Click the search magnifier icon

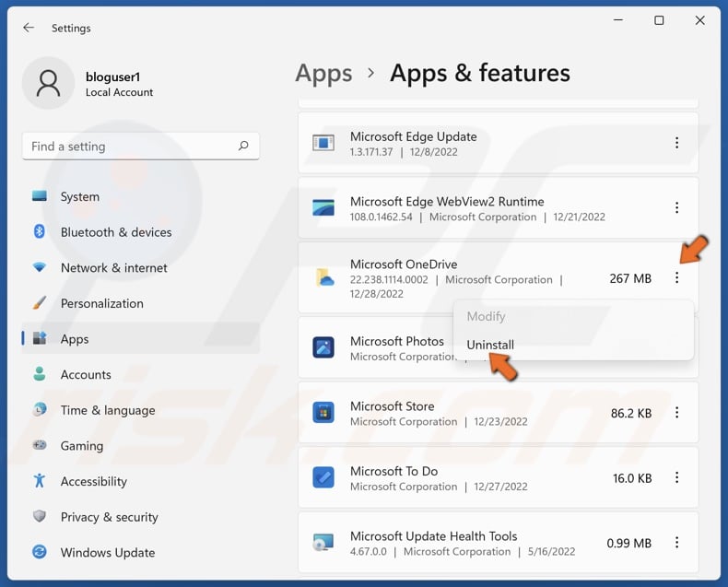point(243,146)
